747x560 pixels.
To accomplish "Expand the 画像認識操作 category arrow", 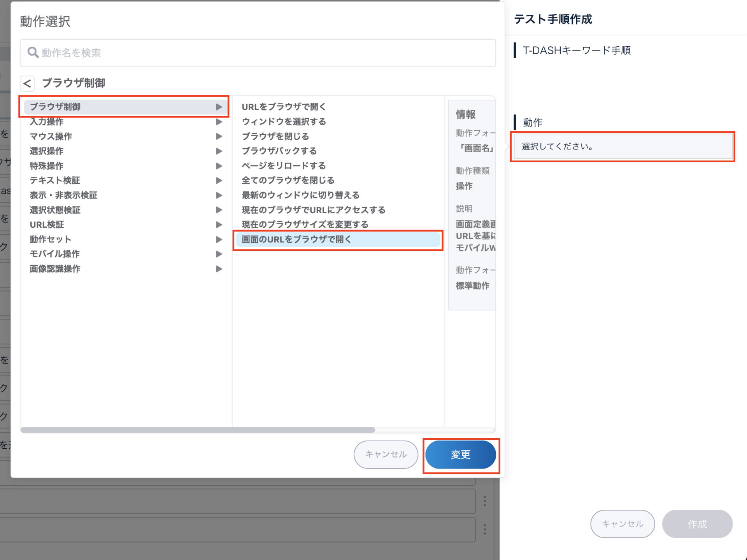I will point(219,269).
